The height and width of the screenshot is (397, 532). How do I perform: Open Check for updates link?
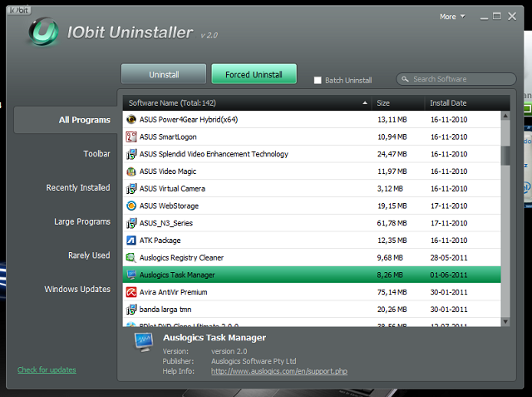click(47, 370)
